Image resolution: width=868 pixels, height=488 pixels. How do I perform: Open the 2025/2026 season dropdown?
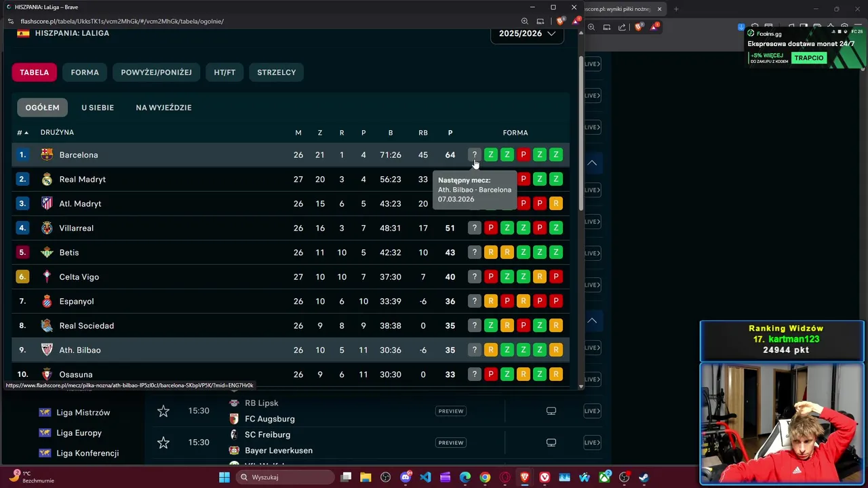pos(527,33)
